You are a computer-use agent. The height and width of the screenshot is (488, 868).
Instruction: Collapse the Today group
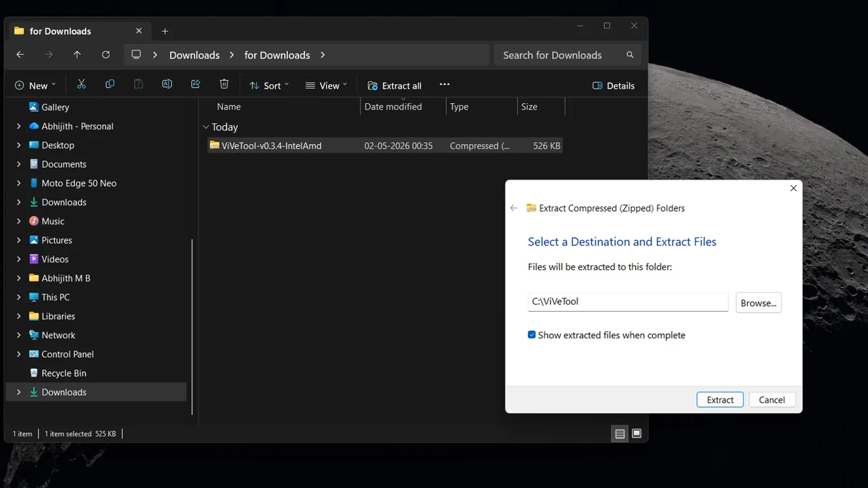[206, 127]
